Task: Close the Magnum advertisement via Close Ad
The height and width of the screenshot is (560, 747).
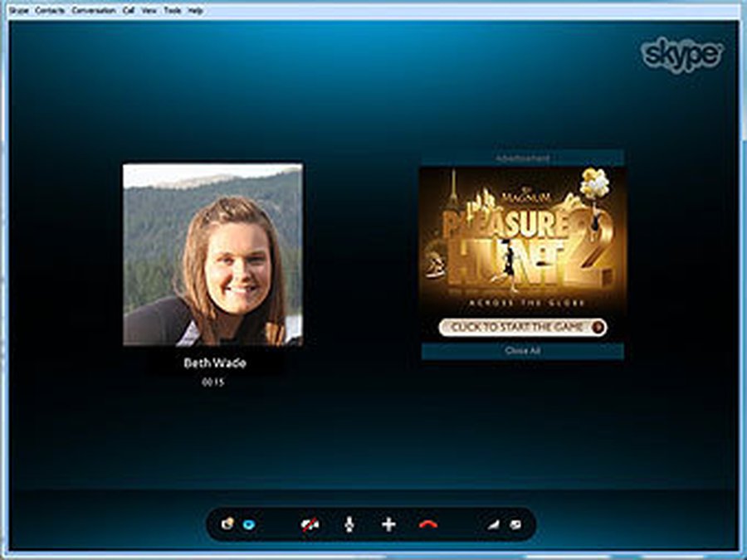Action: pyautogui.click(x=523, y=350)
